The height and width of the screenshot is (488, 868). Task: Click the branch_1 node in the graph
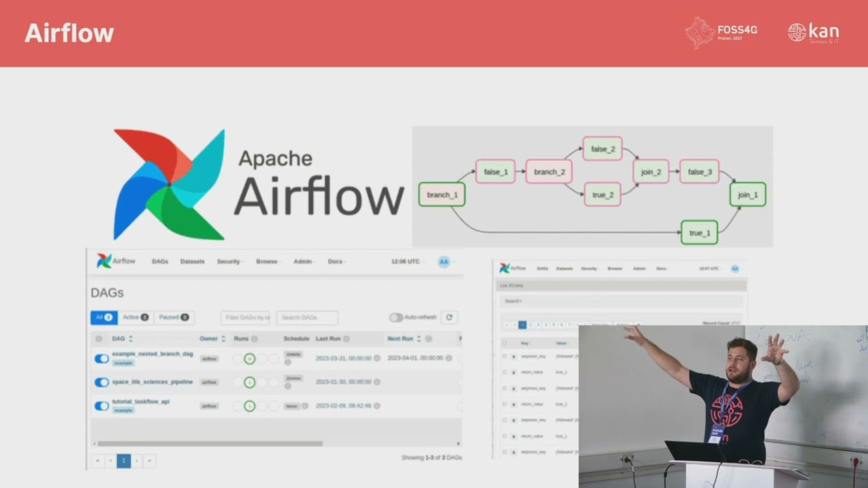[441, 195]
